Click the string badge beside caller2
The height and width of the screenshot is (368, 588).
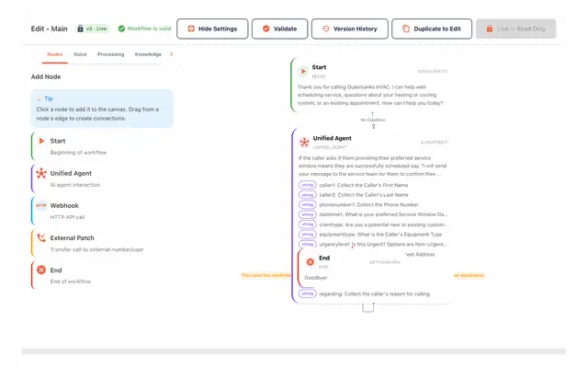(x=308, y=195)
